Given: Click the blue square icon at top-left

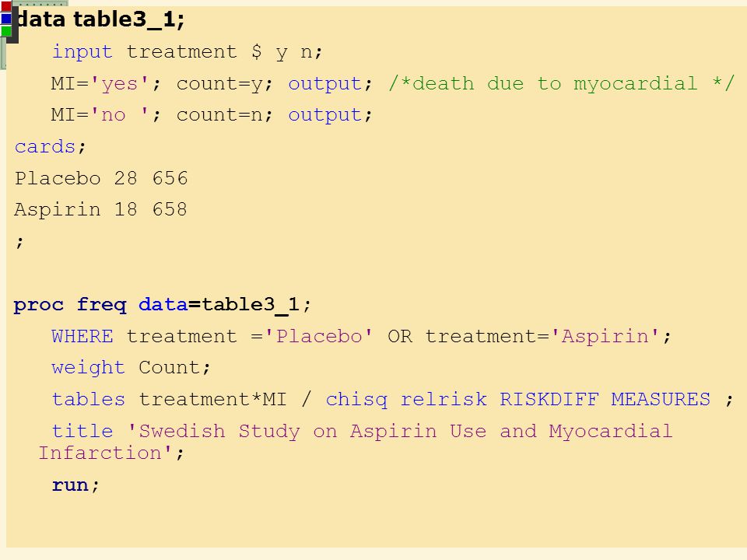Looking at the screenshot, I should pyautogui.click(x=5, y=19).
